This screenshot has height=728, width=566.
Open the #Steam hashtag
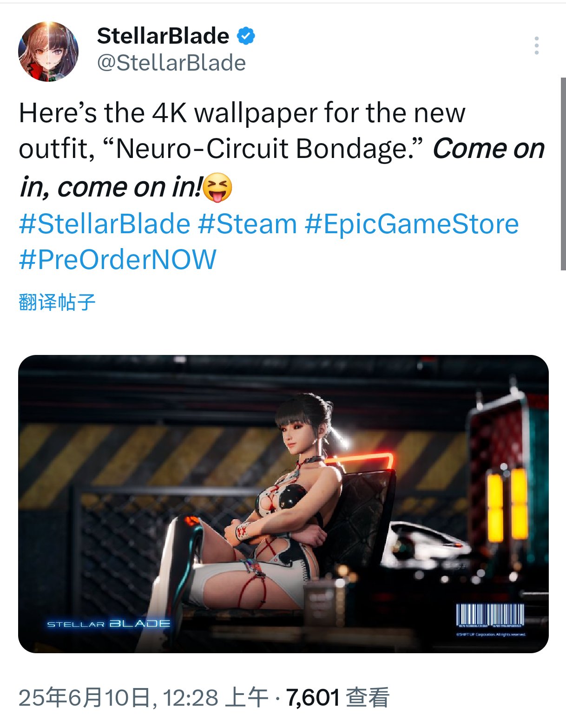click(x=248, y=224)
